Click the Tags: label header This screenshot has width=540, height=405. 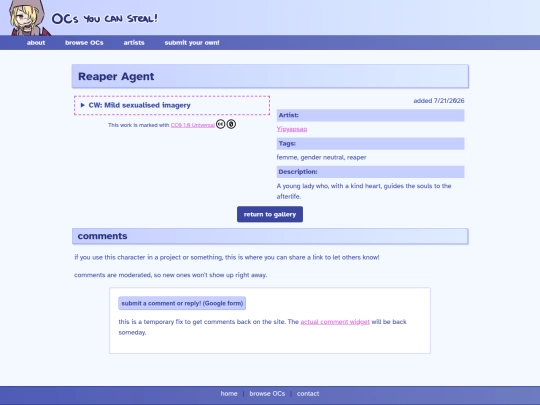(370, 144)
